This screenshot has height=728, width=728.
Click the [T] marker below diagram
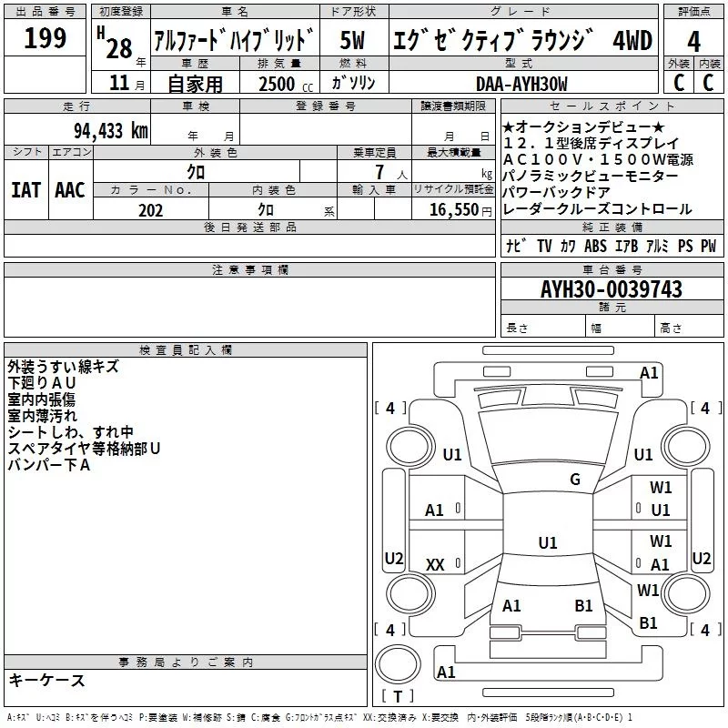tap(397, 697)
